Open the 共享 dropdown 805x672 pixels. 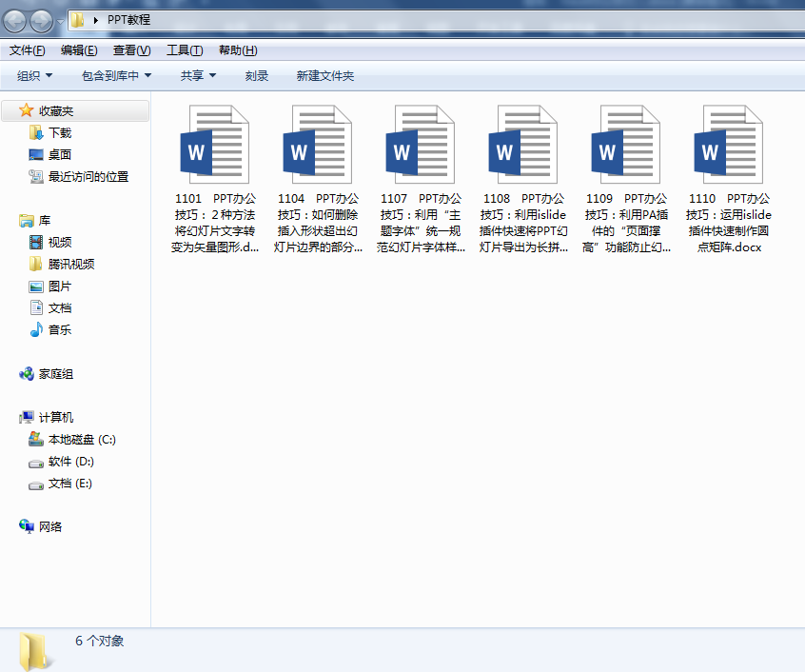tap(198, 76)
